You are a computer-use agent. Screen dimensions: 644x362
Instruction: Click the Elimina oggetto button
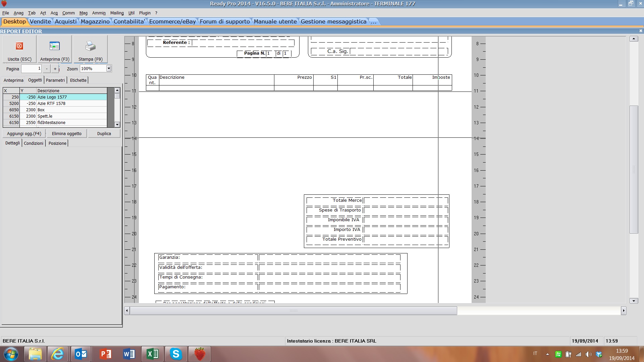[x=66, y=133]
